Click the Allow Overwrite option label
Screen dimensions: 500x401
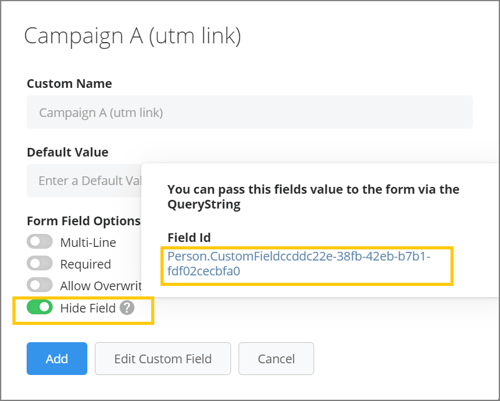click(x=101, y=286)
